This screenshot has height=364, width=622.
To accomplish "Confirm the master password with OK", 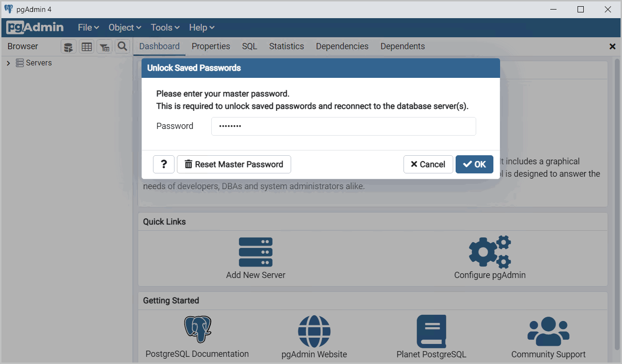I will tap(474, 164).
